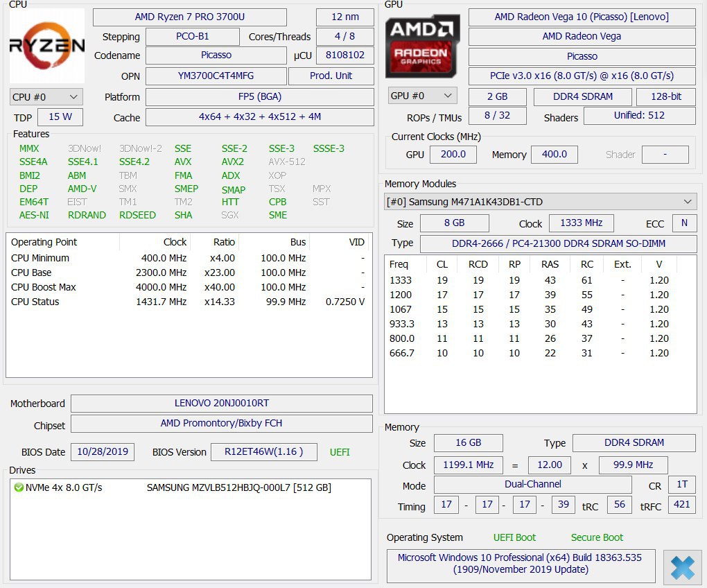The height and width of the screenshot is (588, 707).
Task: Click the AMD Radeon Vega 10 (Picasso) field
Action: (582, 17)
